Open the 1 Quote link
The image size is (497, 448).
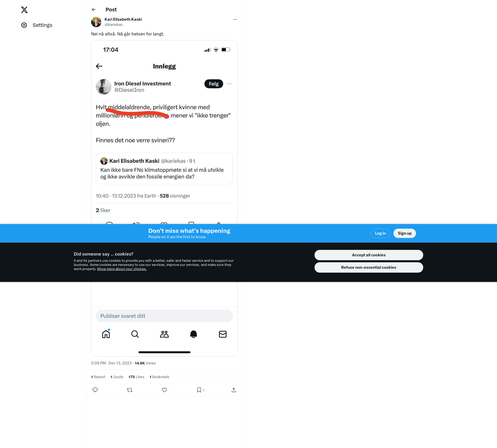[117, 377]
